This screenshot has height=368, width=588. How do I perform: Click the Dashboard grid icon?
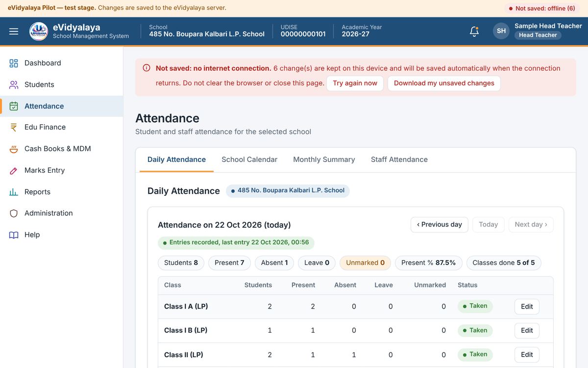coord(14,63)
